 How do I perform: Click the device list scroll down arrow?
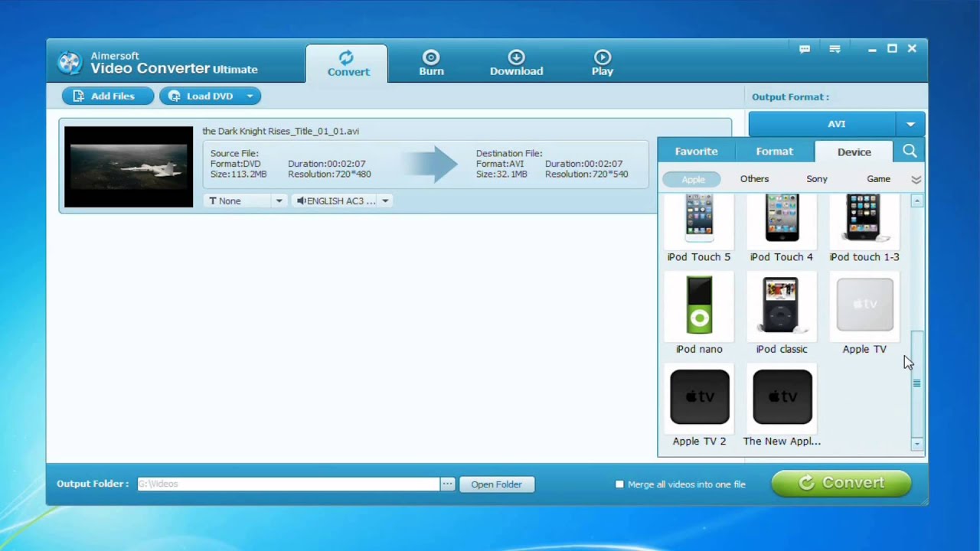(x=916, y=444)
